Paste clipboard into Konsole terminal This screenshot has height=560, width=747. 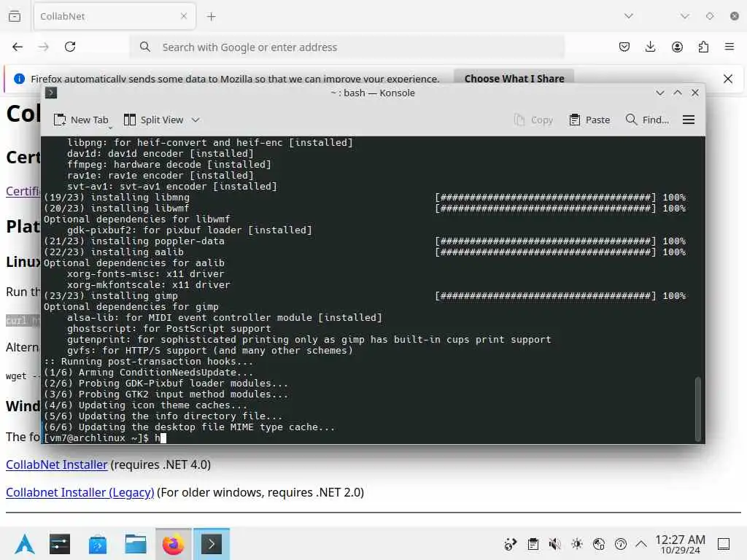[589, 120]
